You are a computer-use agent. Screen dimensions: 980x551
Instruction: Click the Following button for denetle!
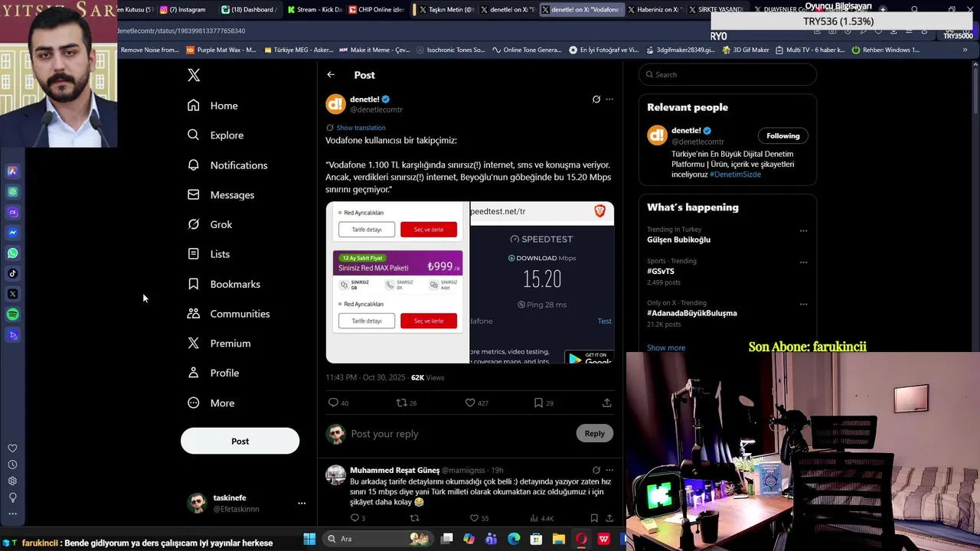(x=782, y=135)
